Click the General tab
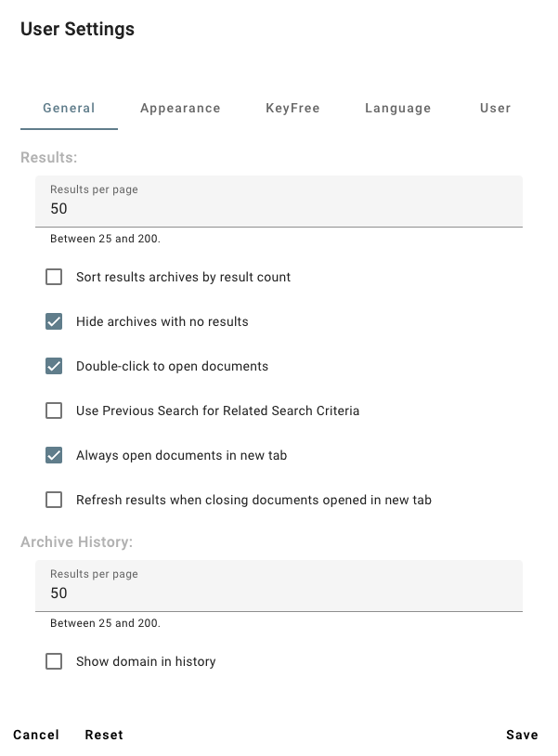The height and width of the screenshot is (756, 558). 69,108
